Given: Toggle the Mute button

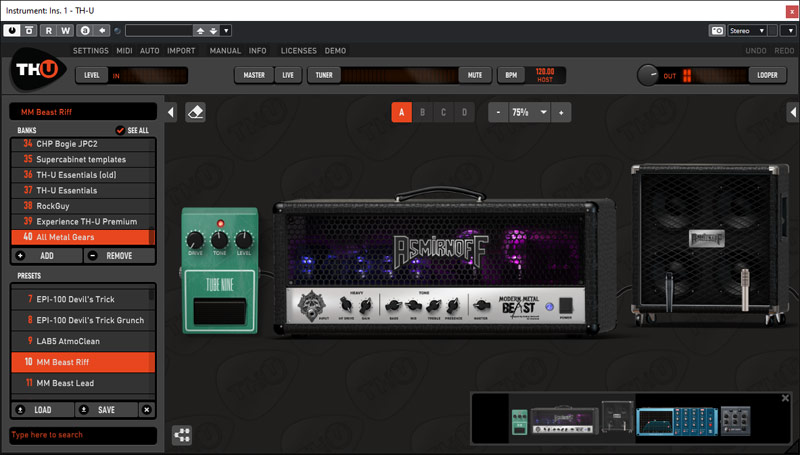Looking at the screenshot, I should [474, 75].
